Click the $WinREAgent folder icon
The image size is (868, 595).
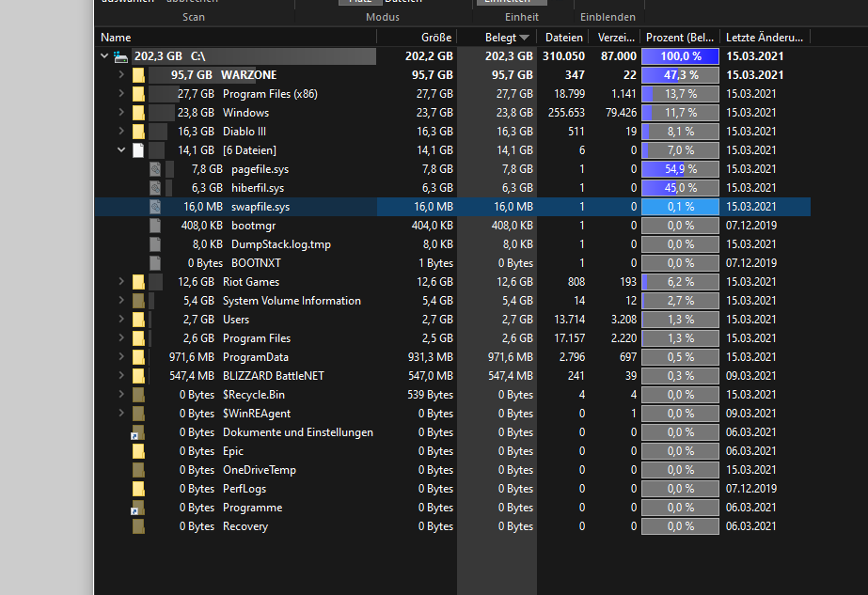click(x=138, y=414)
